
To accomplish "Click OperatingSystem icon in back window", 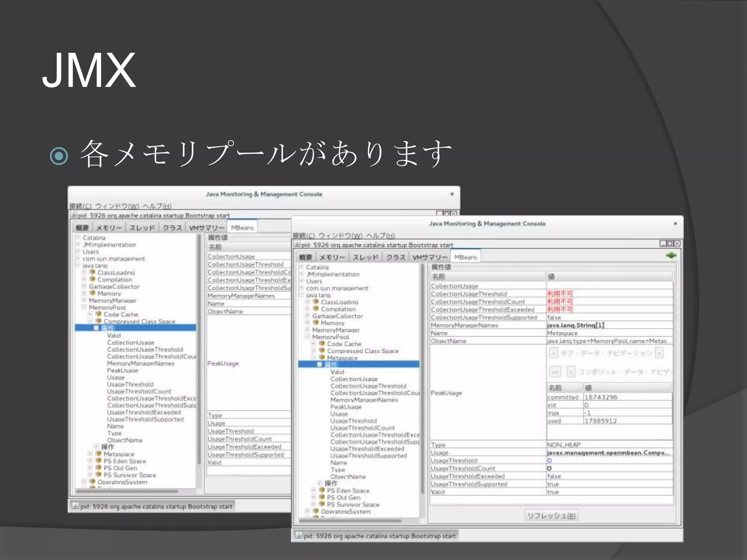I will 93,482.
